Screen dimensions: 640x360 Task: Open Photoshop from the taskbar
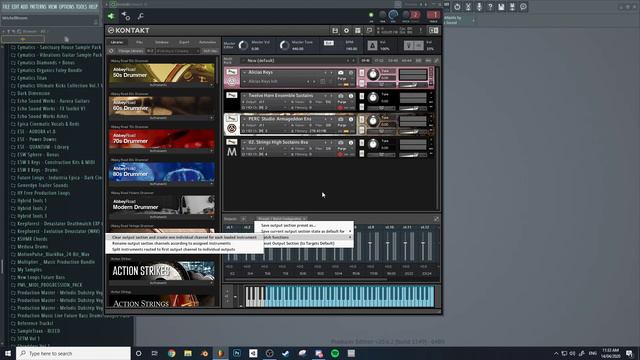point(237,353)
